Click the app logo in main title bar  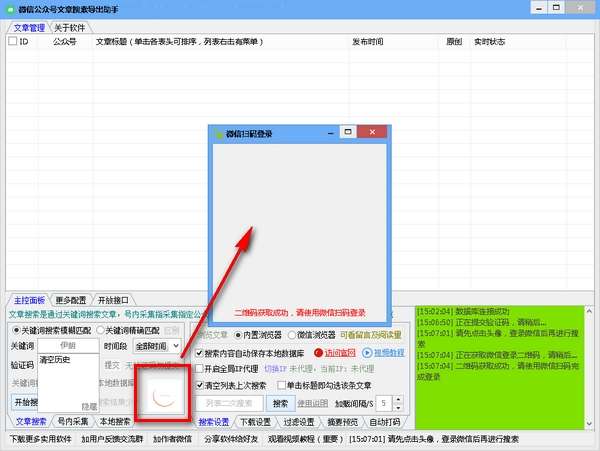coord(10,9)
